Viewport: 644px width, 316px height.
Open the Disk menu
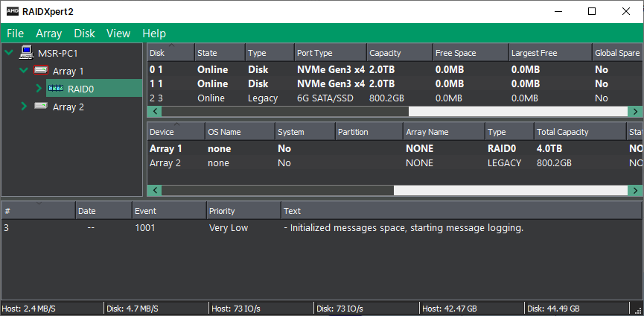[x=84, y=34]
